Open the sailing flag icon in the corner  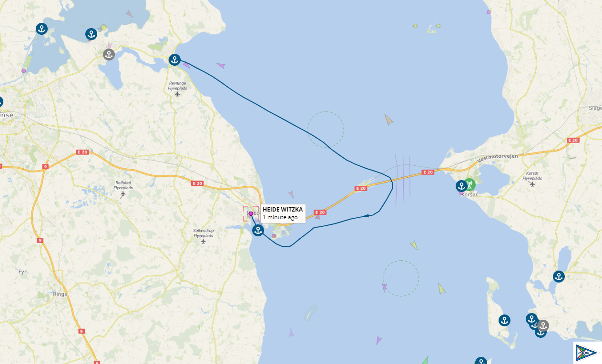pos(586,353)
